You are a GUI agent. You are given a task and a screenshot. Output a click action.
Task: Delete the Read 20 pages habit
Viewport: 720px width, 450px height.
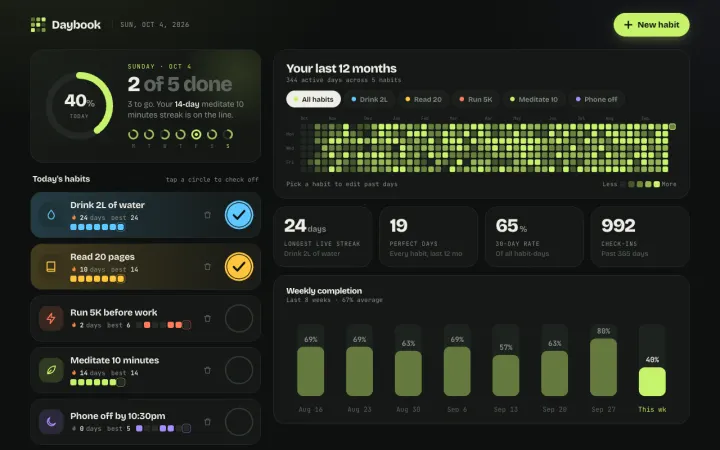[208, 266]
